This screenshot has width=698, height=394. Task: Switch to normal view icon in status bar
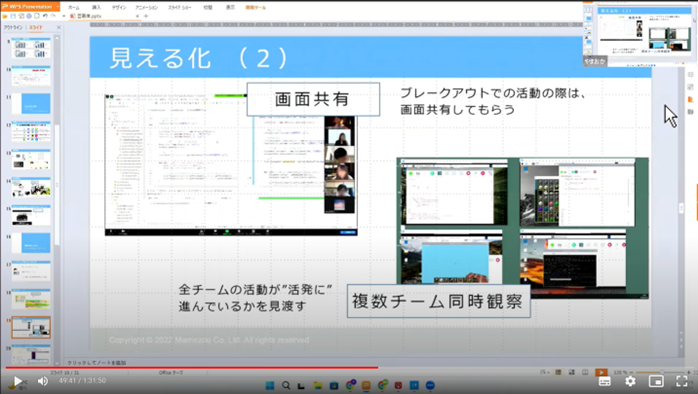pos(558,372)
